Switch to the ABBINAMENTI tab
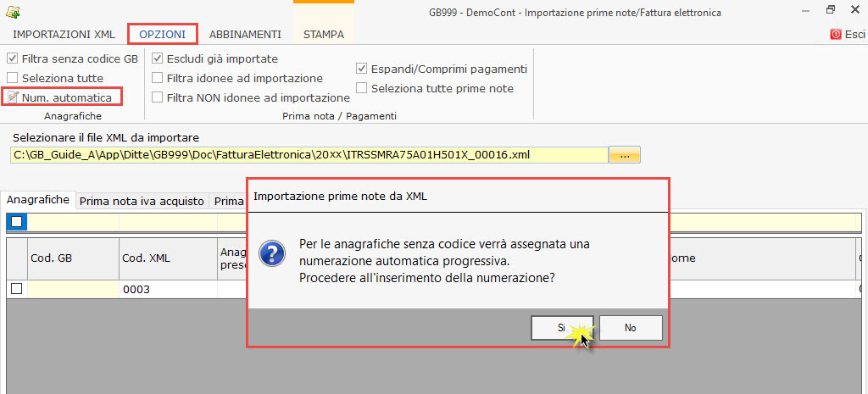Screen dimensions: 868x394 (x=245, y=35)
